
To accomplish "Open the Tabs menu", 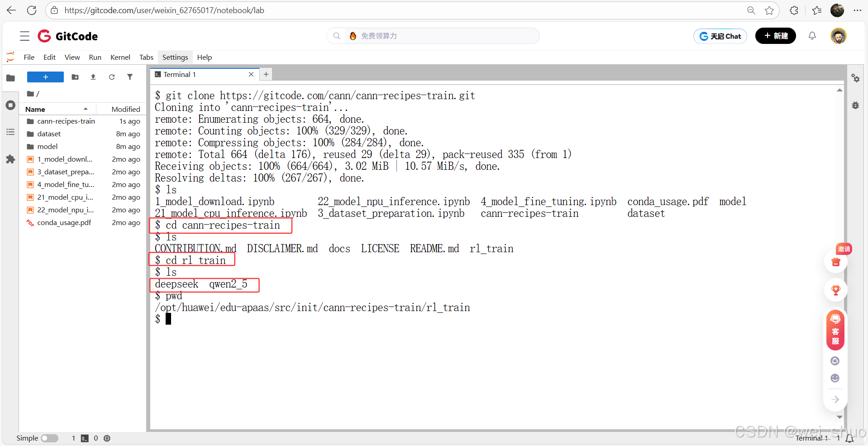I will [x=146, y=57].
